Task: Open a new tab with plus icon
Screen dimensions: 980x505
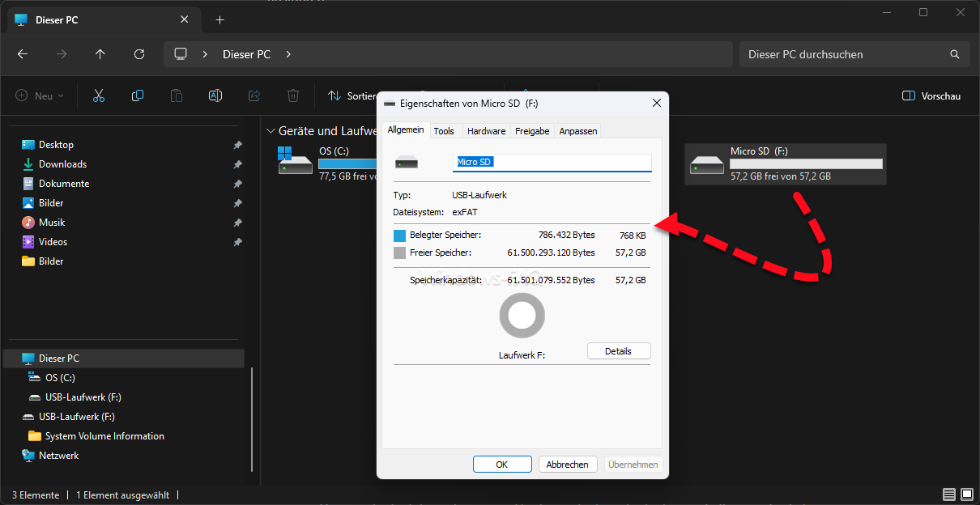Action: pos(219,19)
